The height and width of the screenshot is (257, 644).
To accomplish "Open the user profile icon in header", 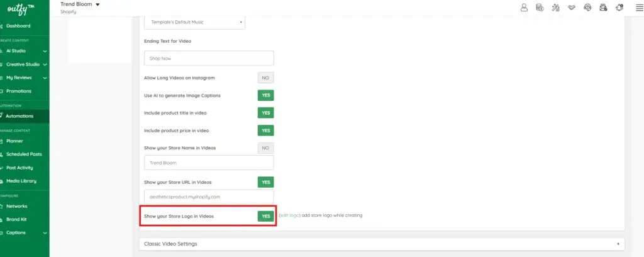I will click(524, 8).
